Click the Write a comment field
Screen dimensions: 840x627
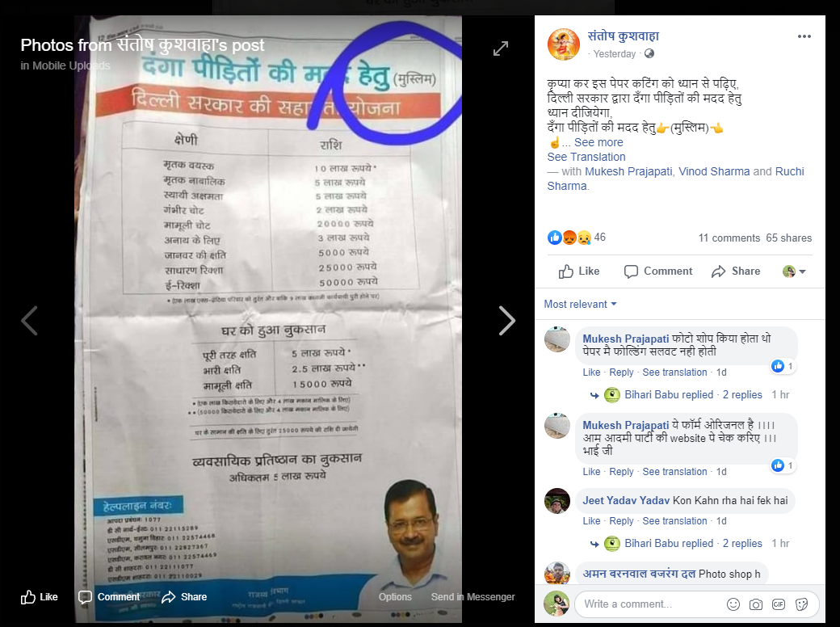coord(650,604)
